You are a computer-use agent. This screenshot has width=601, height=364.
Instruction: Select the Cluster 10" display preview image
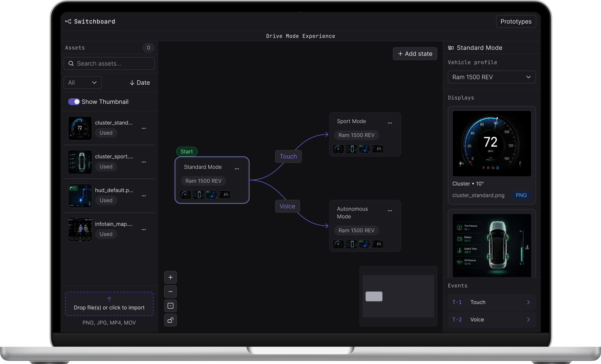pyautogui.click(x=492, y=144)
